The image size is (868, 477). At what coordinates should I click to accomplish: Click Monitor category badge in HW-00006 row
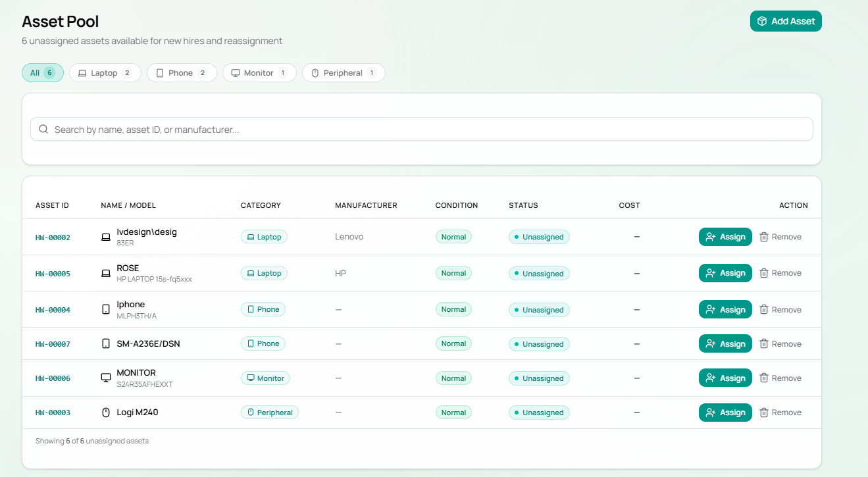(x=265, y=378)
